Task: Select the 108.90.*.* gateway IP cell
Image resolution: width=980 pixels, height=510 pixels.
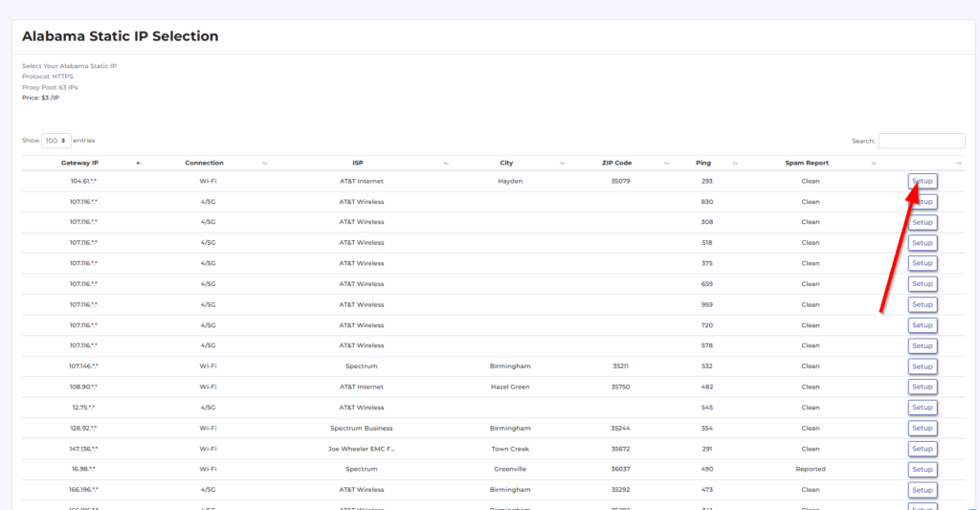Action: point(83,387)
